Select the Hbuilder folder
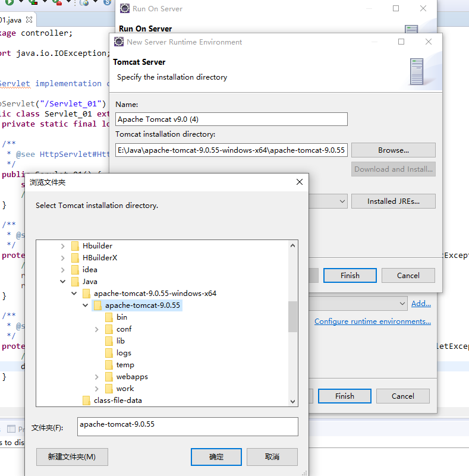This screenshot has width=469, height=476. (x=97, y=246)
